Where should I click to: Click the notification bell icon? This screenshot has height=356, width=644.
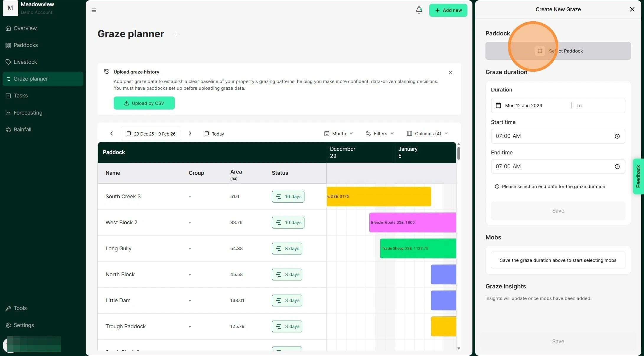click(419, 10)
